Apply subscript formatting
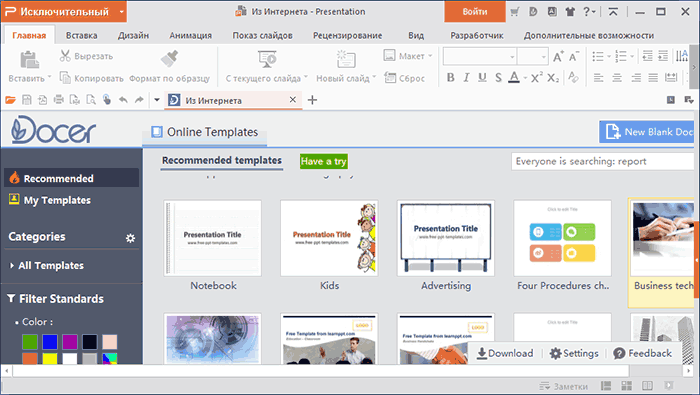The height and width of the screenshot is (395, 700). (x=553, y=78)
